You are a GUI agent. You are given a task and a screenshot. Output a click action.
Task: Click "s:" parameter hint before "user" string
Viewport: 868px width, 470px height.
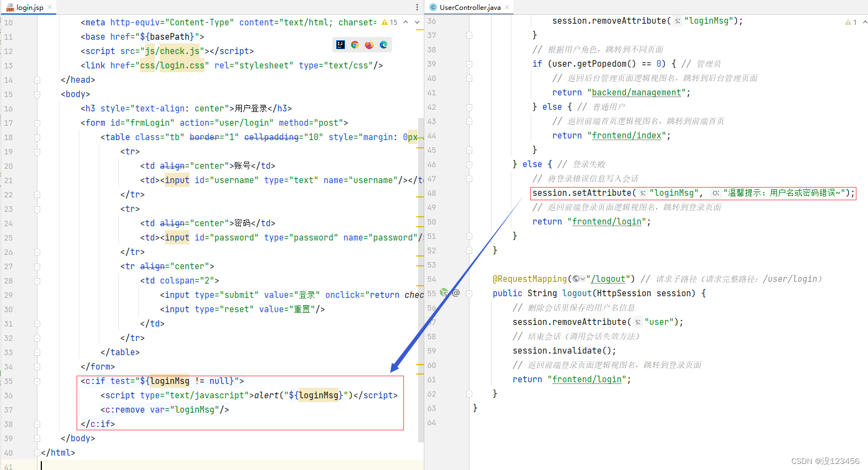point(638,322)
